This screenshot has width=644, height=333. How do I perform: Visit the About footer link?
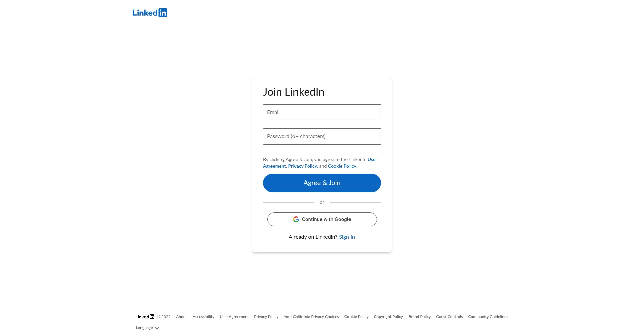point(181,317)
